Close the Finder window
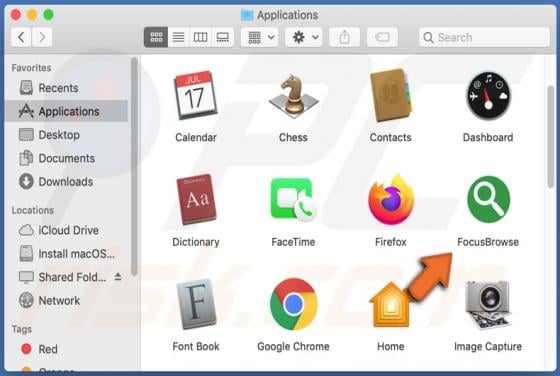560x376 pixels. pyautogui.click(x=16, y=15)
